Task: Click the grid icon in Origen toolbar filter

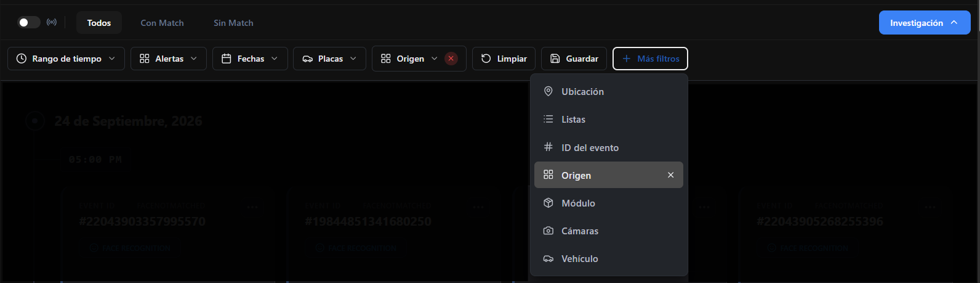Action: pyautogui.click(x=386, y=59)
